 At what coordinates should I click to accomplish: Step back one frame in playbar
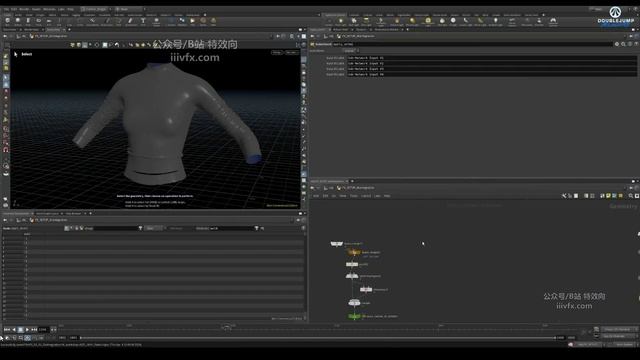point(14,330)
